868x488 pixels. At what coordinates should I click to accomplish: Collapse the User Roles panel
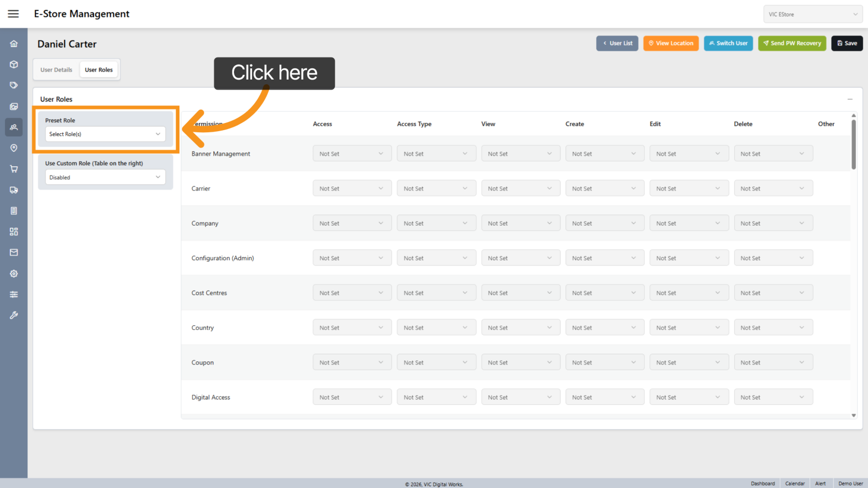[x=850, y=99]
